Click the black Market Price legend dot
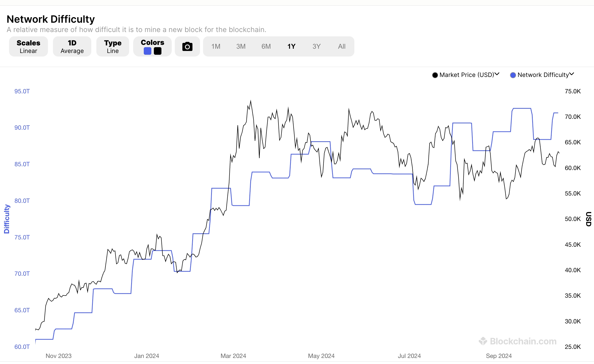The image size is (594, 364). pos(435,75)
